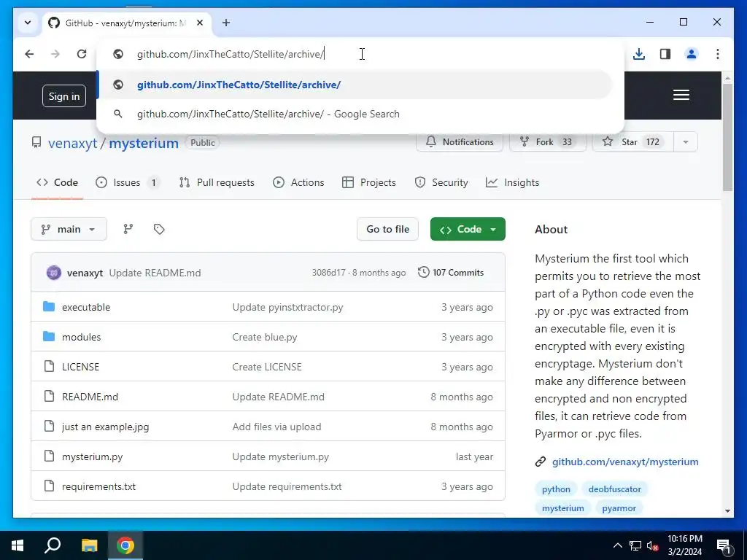This screenshot has width=747, height=560.
Task: View branches via branch icon
Action: click(x=128, y=229)
